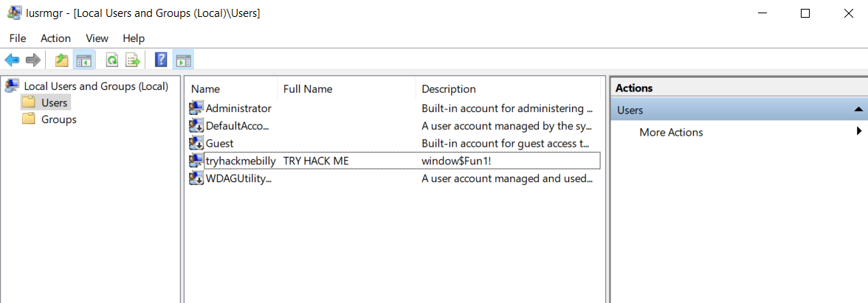This screenshot has height=303, width=868.
Task: Select Local Users and Groups root node
Action: coord(96,86)
